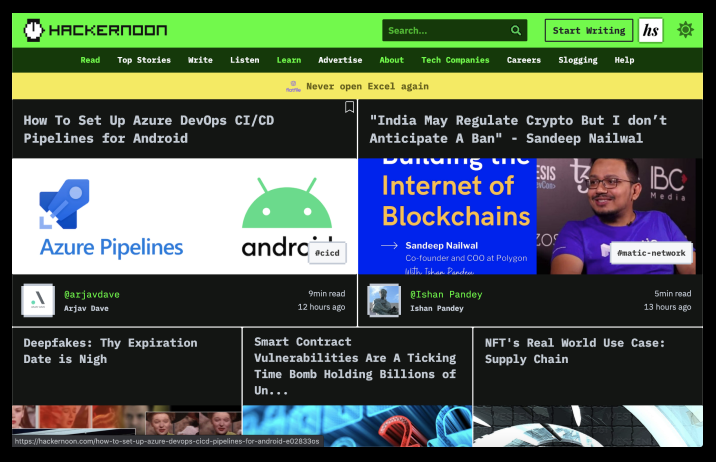This screenshot has width=716, height=462.
Task: Click the search magnifier icon
Action: [x=516, y=31]
